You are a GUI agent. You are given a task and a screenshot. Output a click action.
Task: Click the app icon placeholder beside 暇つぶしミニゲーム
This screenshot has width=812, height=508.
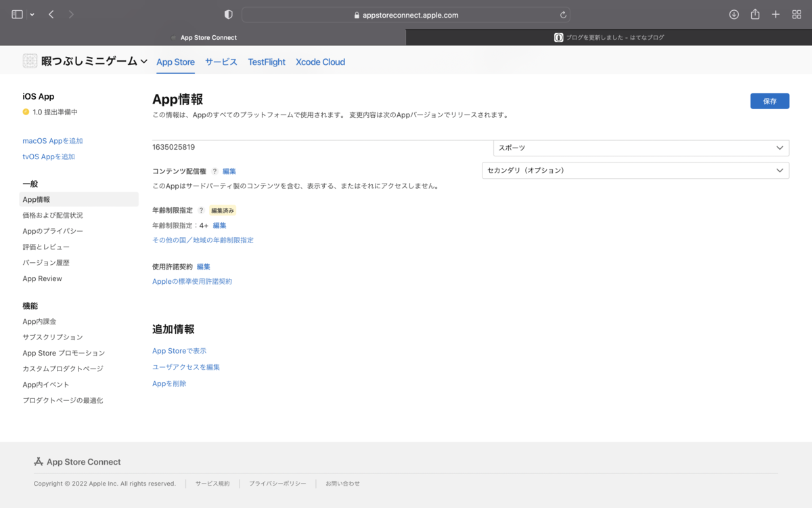click(30, 61)
